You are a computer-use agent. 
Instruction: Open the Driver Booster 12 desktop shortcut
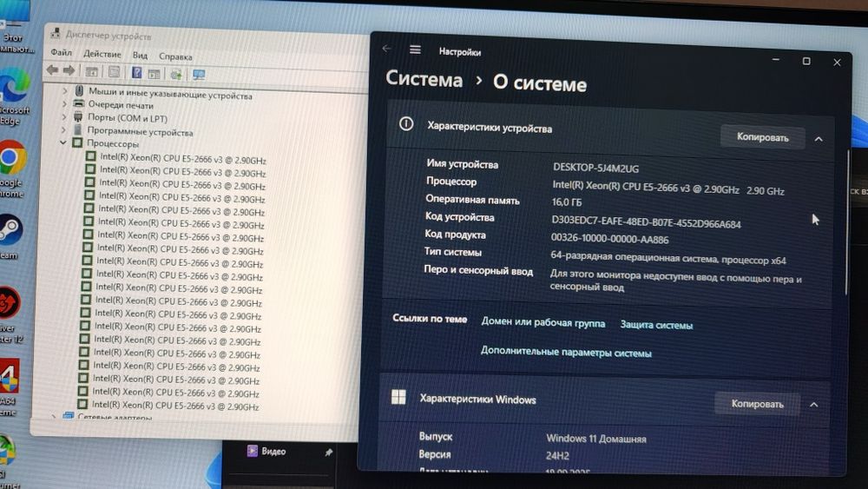10,314
